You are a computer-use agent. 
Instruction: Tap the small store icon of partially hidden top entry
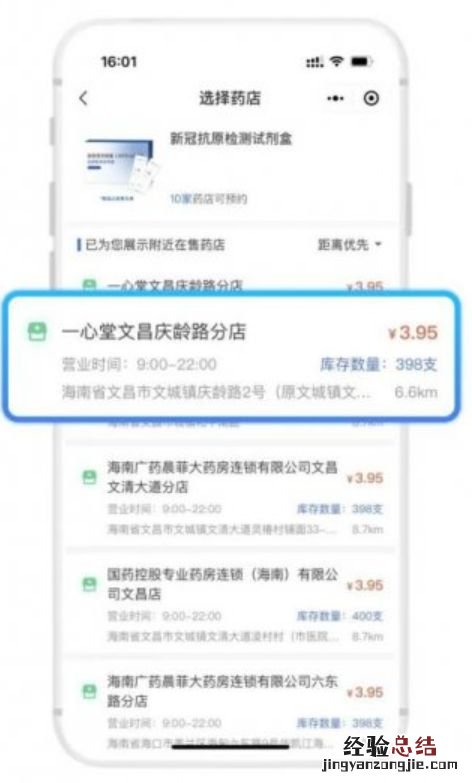coord(89,286)
